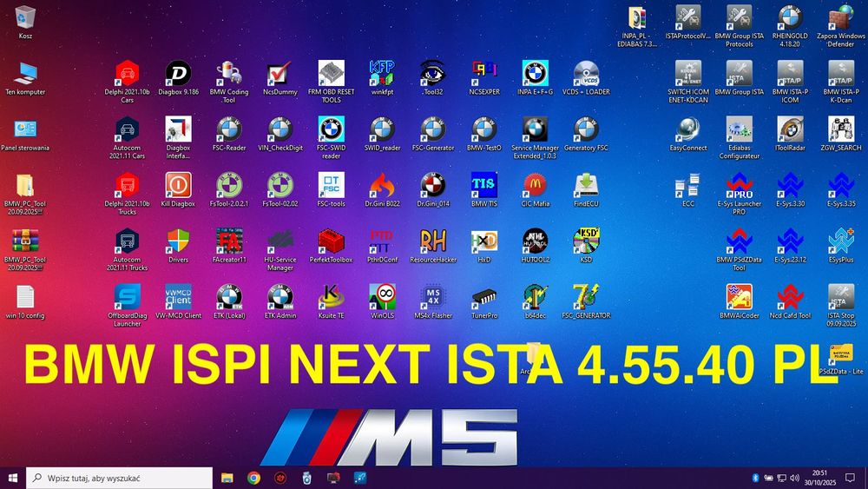Launch VCDS + LOADER shortcut
Screen dimensions: 868x489
click(586, 73)
